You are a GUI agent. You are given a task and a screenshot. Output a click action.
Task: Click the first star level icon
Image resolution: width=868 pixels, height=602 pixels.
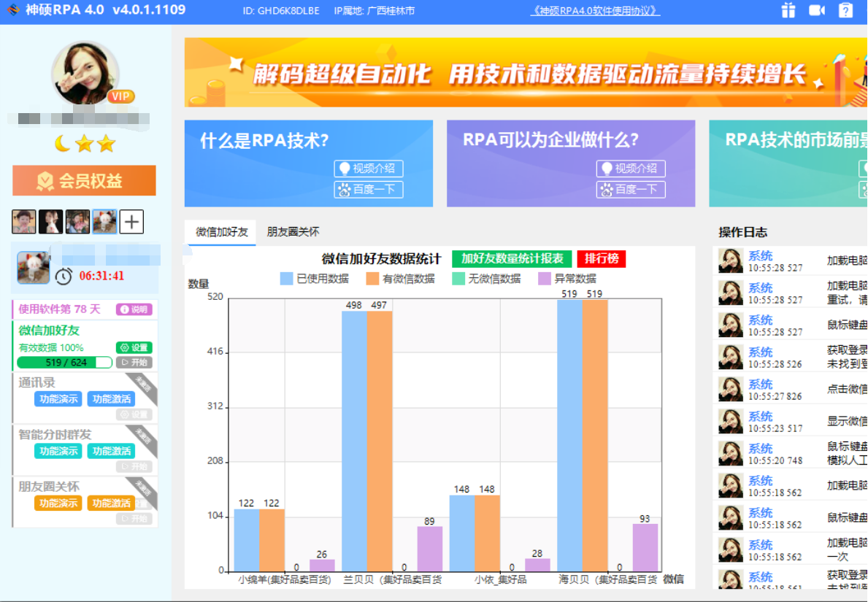pyautogui.click(x=84, y=144)
